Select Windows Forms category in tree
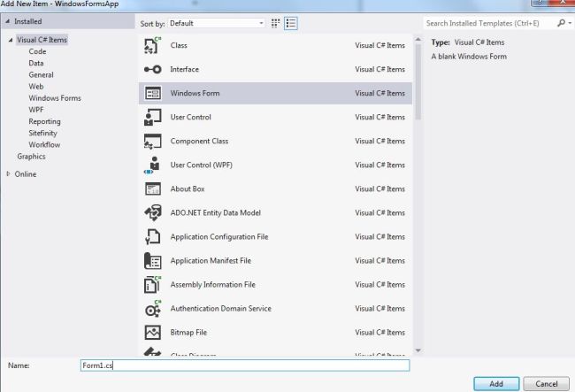 pyautogui.click(x=55, y=98)
